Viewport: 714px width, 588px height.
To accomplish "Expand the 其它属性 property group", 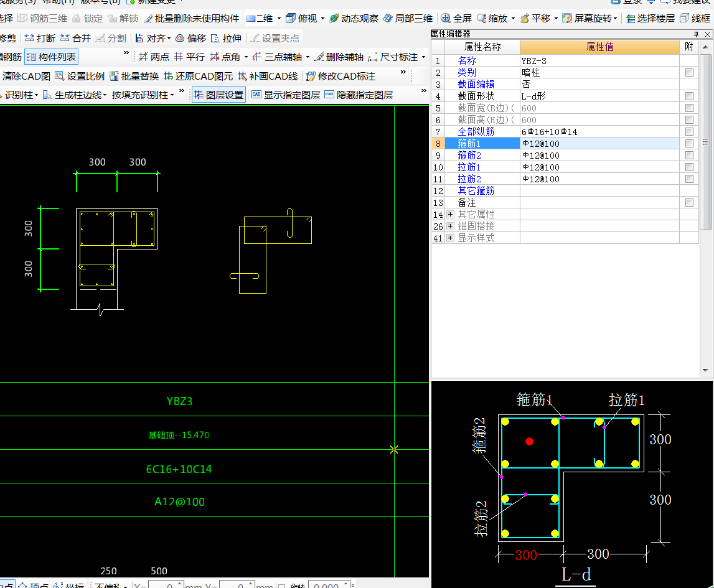I will pyautogui.click(x=450, y=215).
